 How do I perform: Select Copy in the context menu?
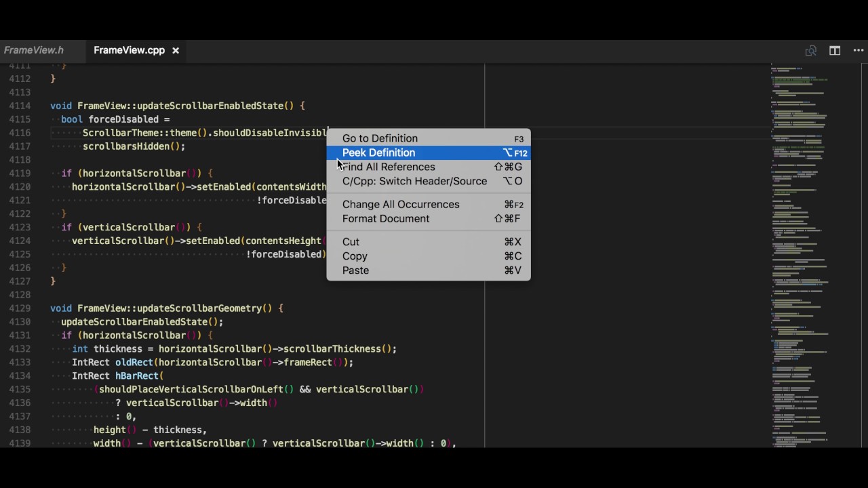pos(429,256)
